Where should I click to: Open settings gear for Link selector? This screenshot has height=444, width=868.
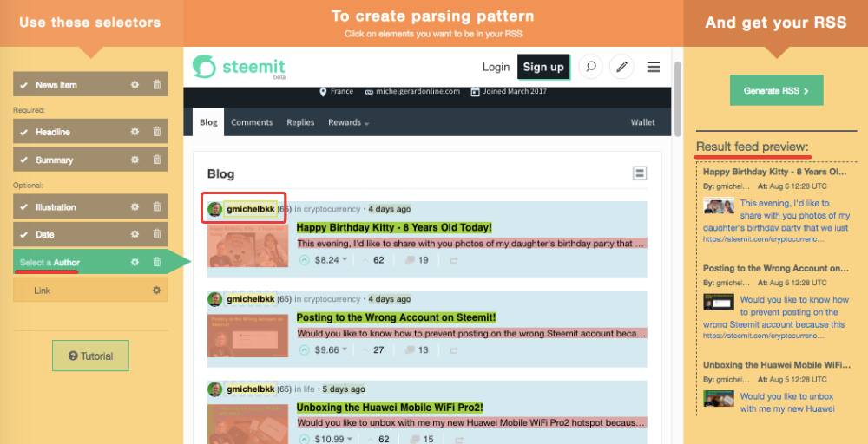click(x=156, y=290)
